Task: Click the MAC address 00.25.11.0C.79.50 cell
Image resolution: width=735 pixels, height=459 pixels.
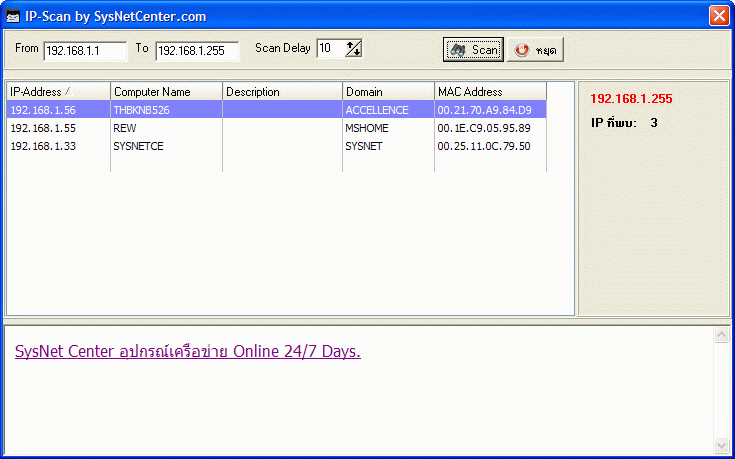Action: click(484, 146)
